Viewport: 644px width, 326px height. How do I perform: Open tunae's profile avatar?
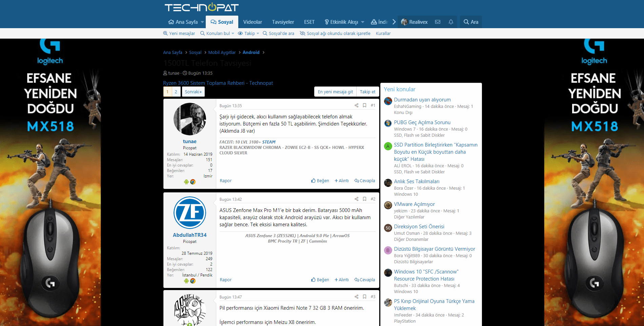tap(190, 119)
